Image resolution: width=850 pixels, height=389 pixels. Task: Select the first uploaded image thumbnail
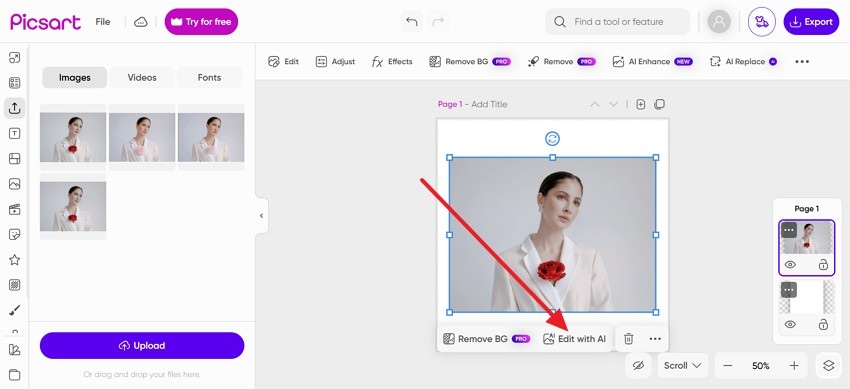pyautogui.click(x=73, y=137)
